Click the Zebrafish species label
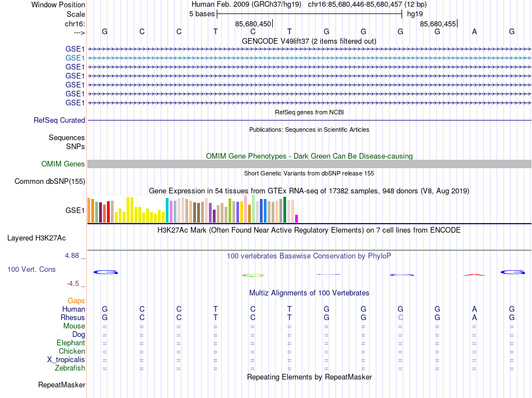 (x=70, y=368)
